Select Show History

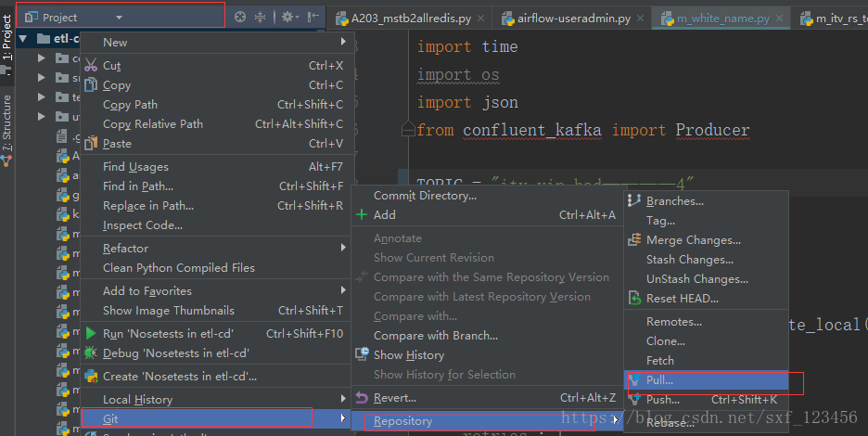pos(487,354)
